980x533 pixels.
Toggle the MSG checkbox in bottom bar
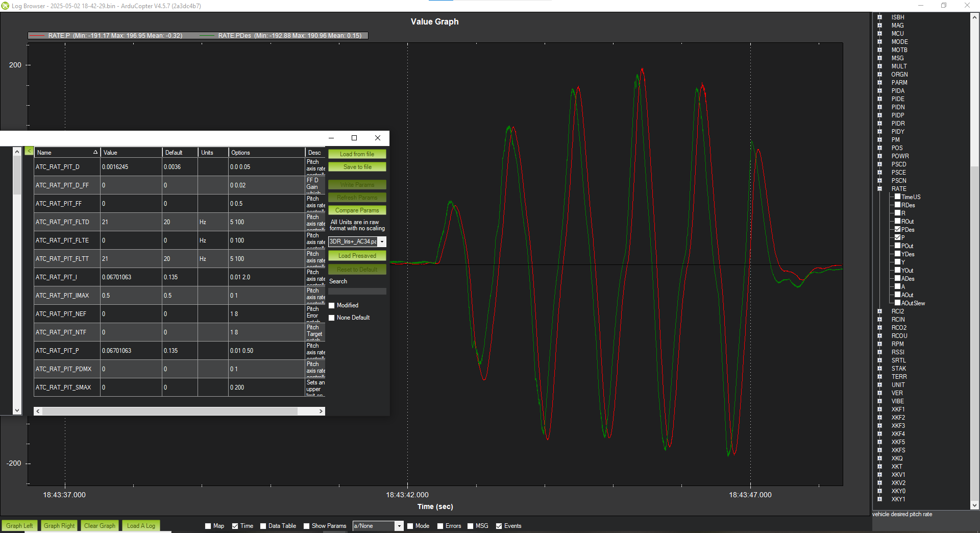coord(471,526)
